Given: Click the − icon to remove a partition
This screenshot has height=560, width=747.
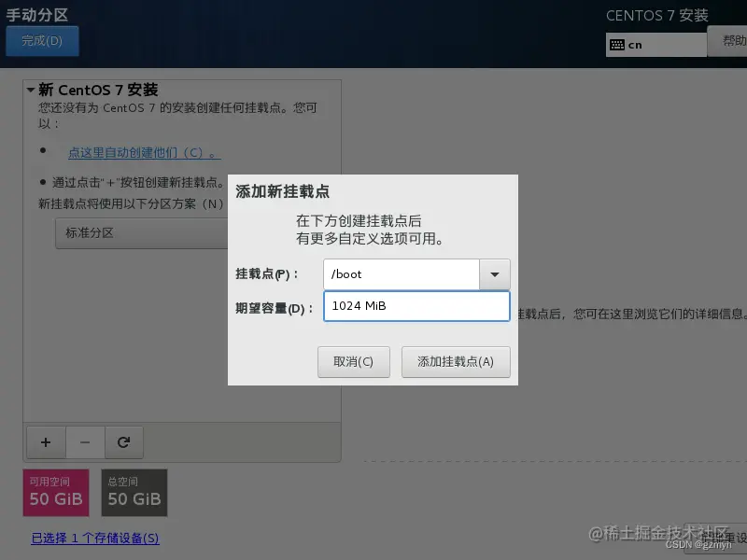Looking at the screenshot, I should click(x=85, y=442).
